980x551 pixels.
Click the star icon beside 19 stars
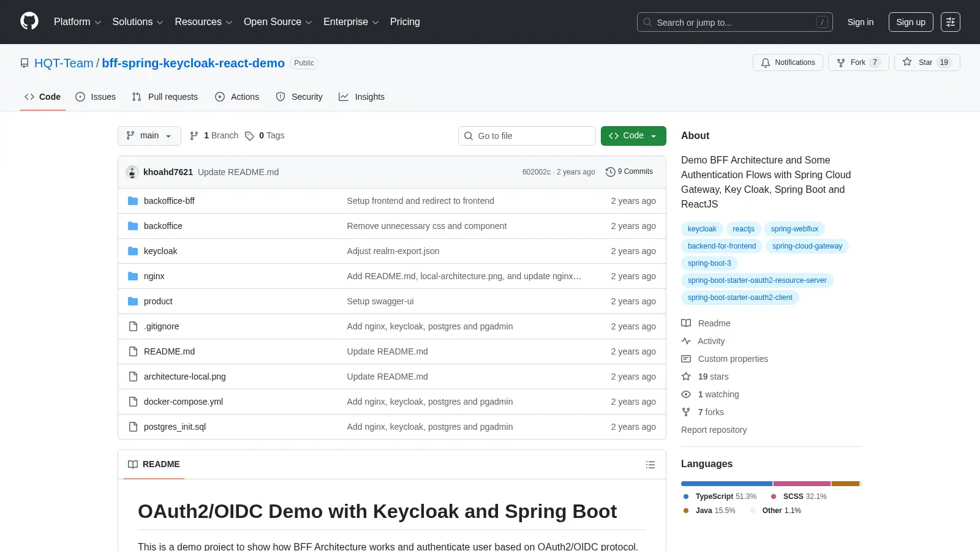(x=686, y=377)
